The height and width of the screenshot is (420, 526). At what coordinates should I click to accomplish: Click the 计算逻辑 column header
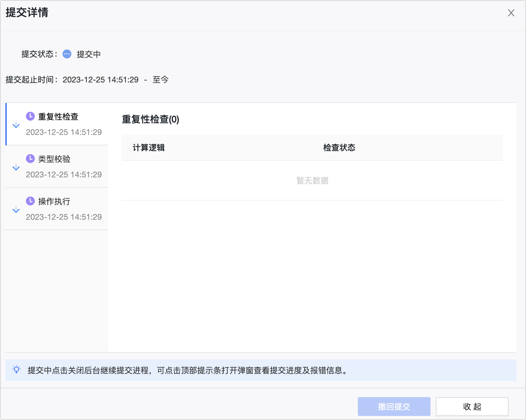(149, 148)
